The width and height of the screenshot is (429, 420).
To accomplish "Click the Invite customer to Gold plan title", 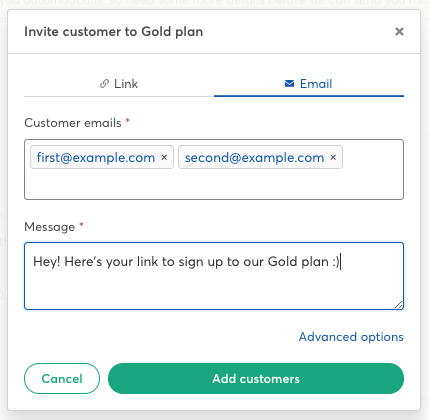I will 114,32.
